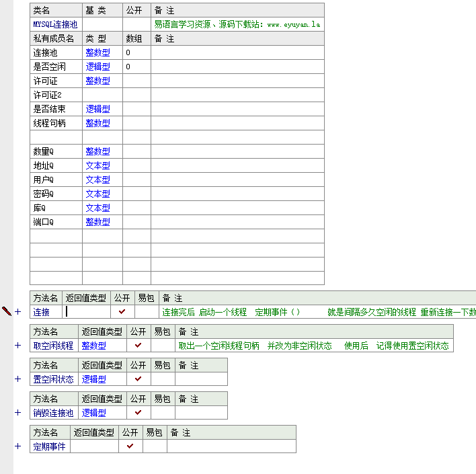Expand the 置空闲状态 method body
Image resolution: width=476 pixels, height=474 pixels.
coord(18,379)
